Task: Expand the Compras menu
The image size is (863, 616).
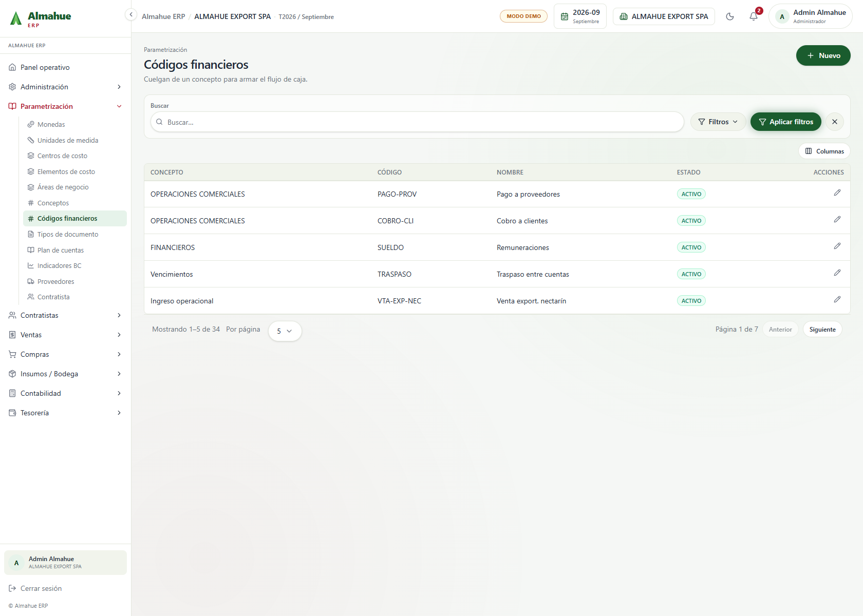Action: pyautogui.click(x=65, y=354)
